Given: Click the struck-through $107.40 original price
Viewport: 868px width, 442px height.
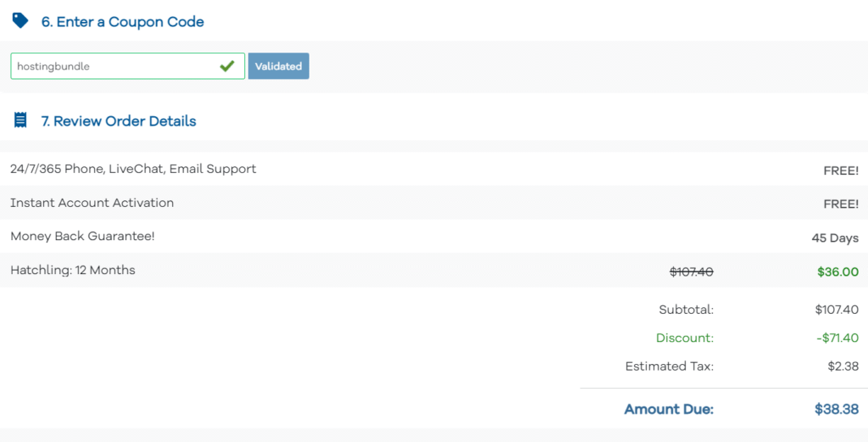Looking at the screenshot, I should 692,272.
